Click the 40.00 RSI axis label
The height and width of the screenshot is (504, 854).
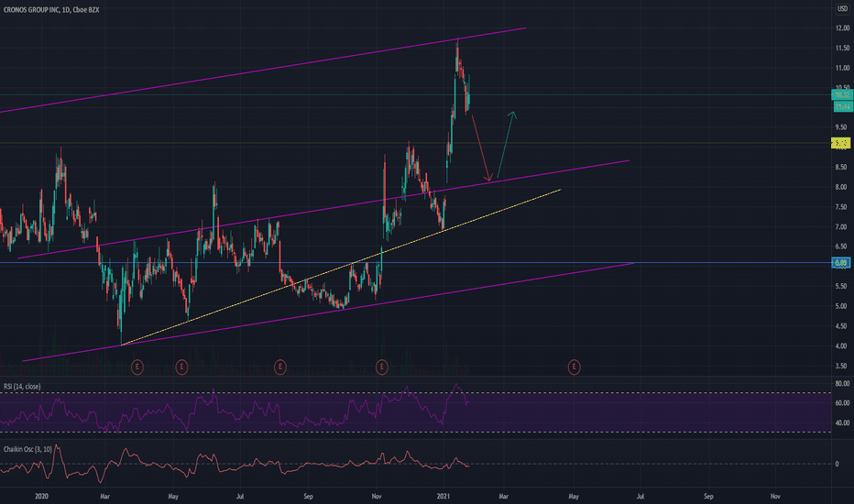pyautogui.click(x=842, y=422)
